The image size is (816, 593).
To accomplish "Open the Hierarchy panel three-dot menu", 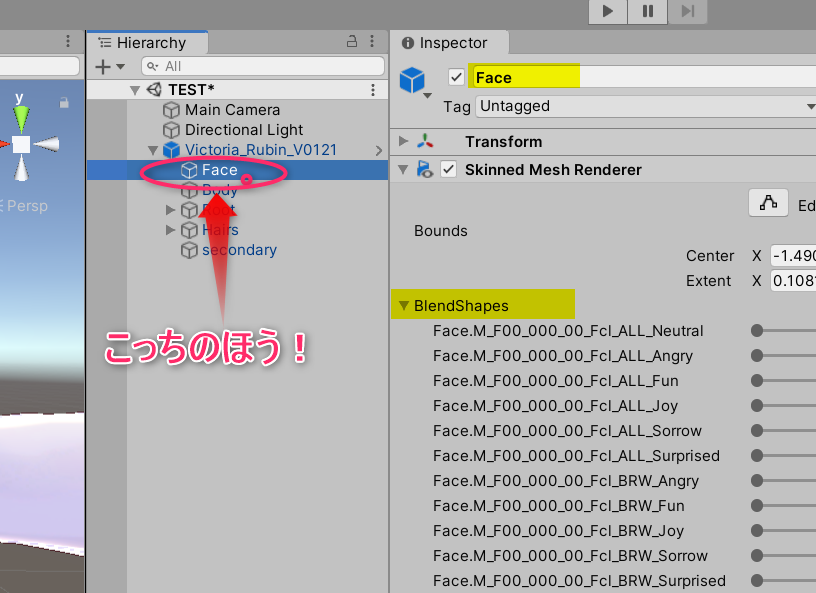I will pyautogui.click(x=372, y=42).
